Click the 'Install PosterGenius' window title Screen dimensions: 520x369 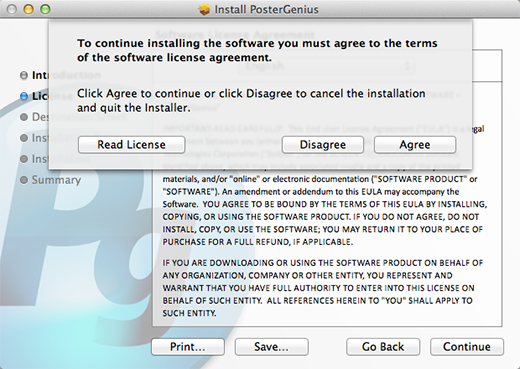tap(266, 9)
